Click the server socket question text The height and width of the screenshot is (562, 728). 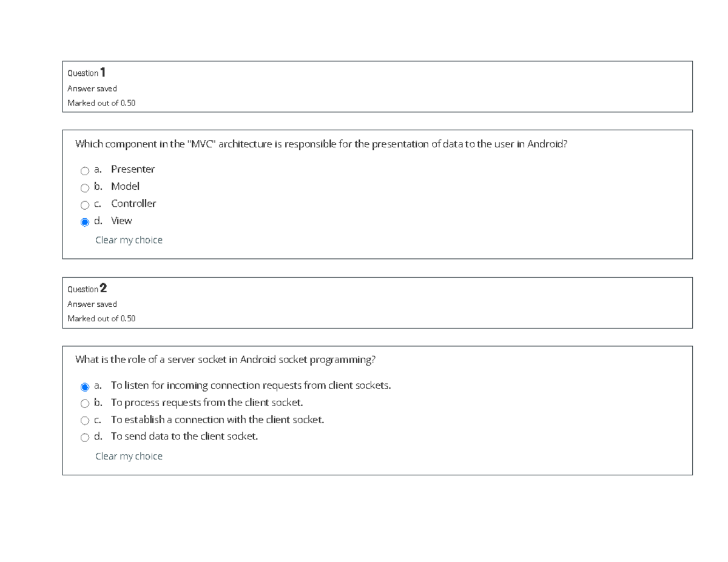coord(225,359)
